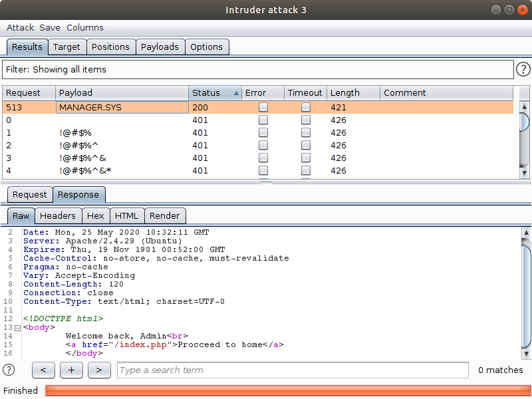Open the Columns menu
The height and width of the screenshot is (399, 532).
84,27
